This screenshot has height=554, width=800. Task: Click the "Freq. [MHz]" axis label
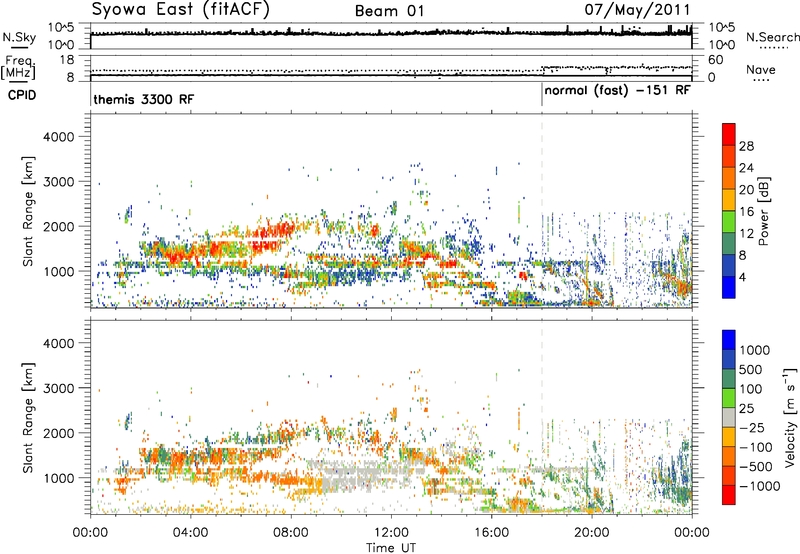[18, 68]
